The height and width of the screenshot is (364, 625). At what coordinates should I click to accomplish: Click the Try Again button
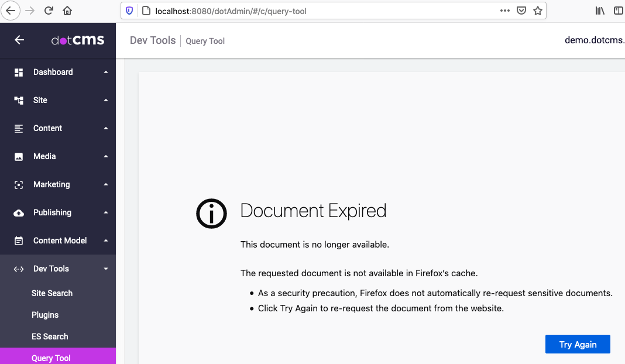[x=578, y=344]
